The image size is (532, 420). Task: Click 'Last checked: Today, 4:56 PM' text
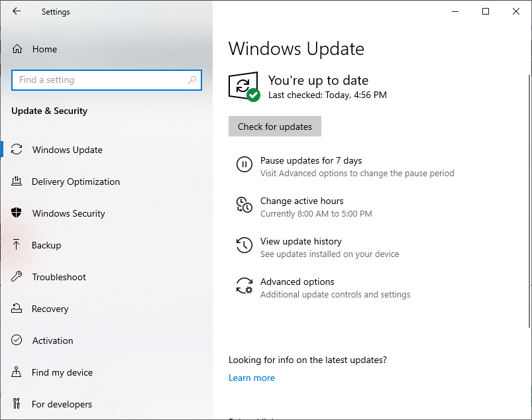327,95
